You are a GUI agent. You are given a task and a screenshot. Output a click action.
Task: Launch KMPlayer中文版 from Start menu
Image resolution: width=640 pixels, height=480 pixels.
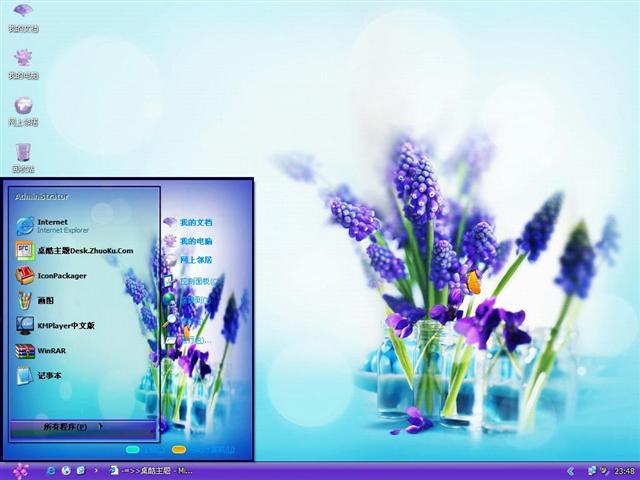pyautogui.click(x=55, y=325)
